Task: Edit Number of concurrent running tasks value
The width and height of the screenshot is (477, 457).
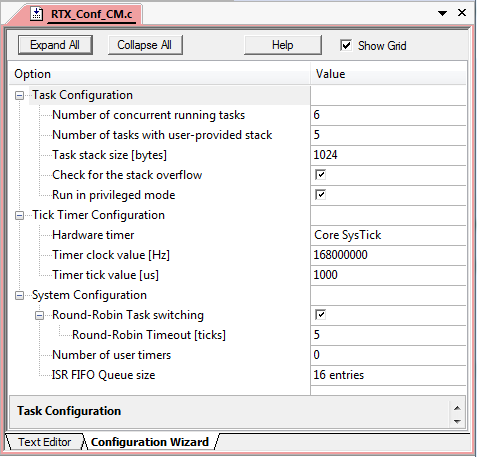Action: click(388, 115)
